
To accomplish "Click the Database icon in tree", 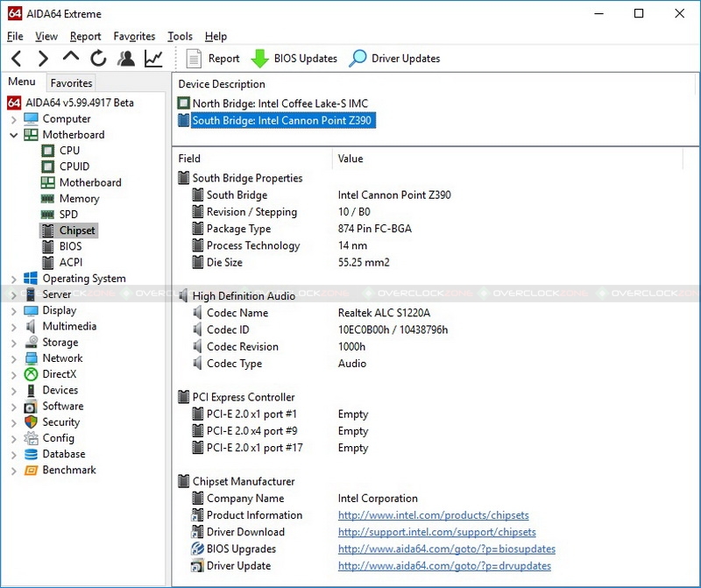I will point(31,454).
